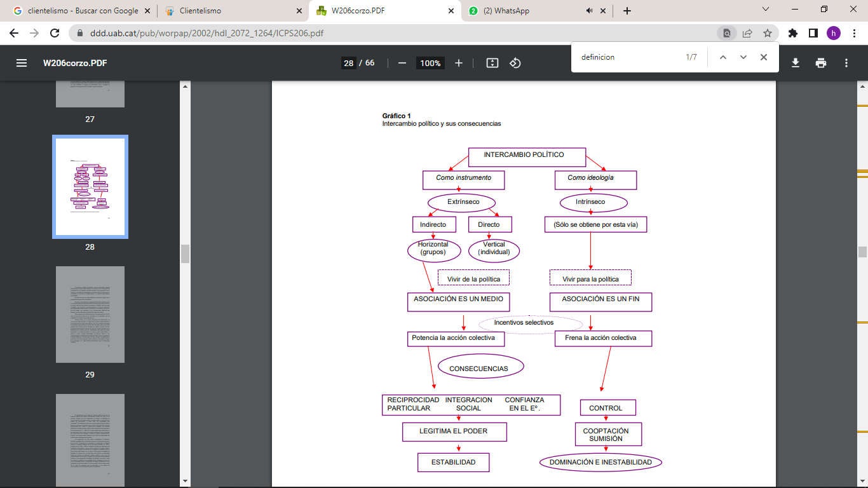Bookmark this page with star icon
Image resolution: width=868 pixels, height=488 pixels.
[768, 33]
